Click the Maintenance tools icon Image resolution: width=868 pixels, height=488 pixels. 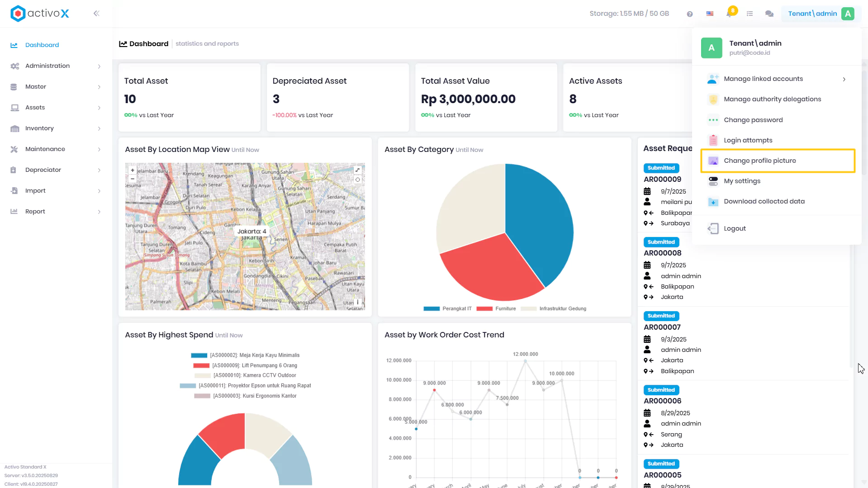pos(14,149)
